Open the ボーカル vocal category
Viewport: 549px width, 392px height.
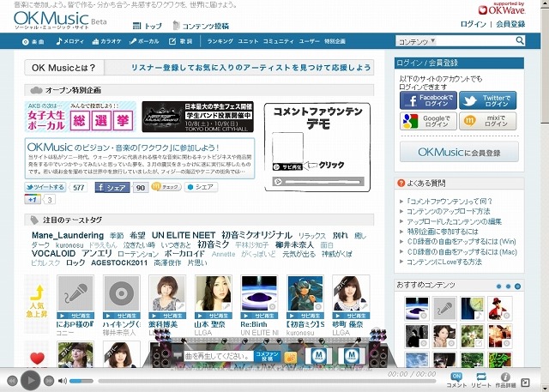(x=144, y=41)
